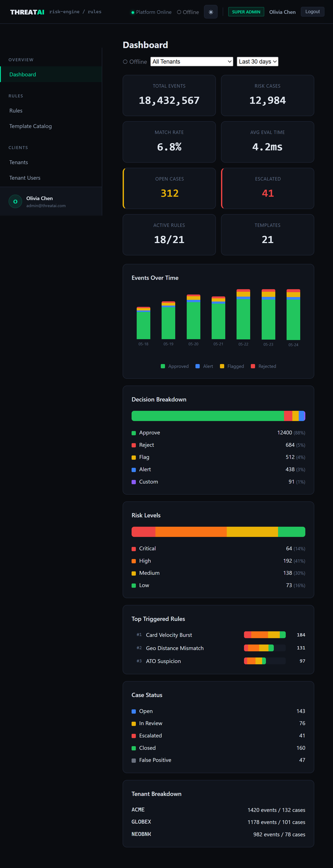
Task: Click the Decision Breakdown stacked bar
Action: coord(218,416)
